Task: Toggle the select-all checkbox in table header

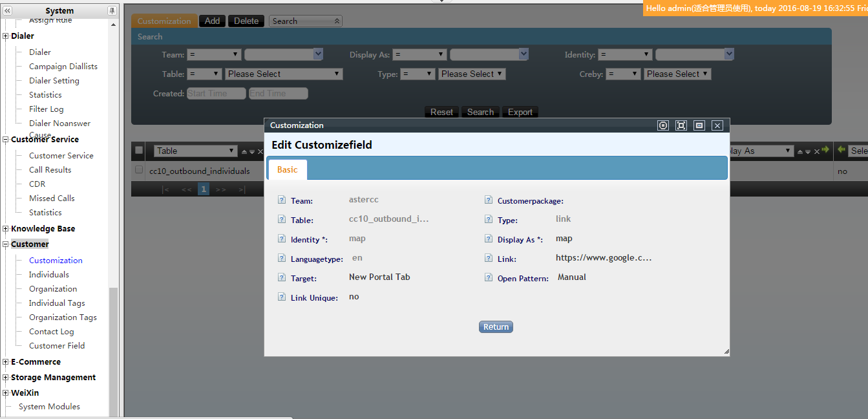Action: coord(138,151)
